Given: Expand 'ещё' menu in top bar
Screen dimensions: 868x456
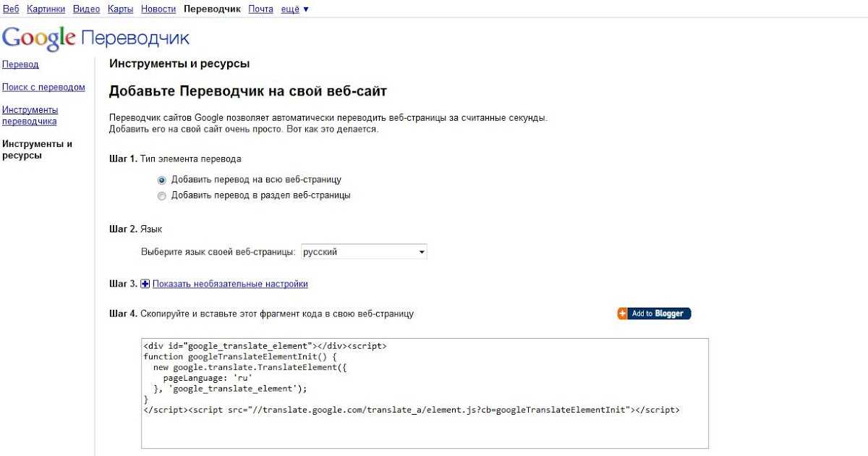Looking at the screenshot, I should click(x=294, y=9).
